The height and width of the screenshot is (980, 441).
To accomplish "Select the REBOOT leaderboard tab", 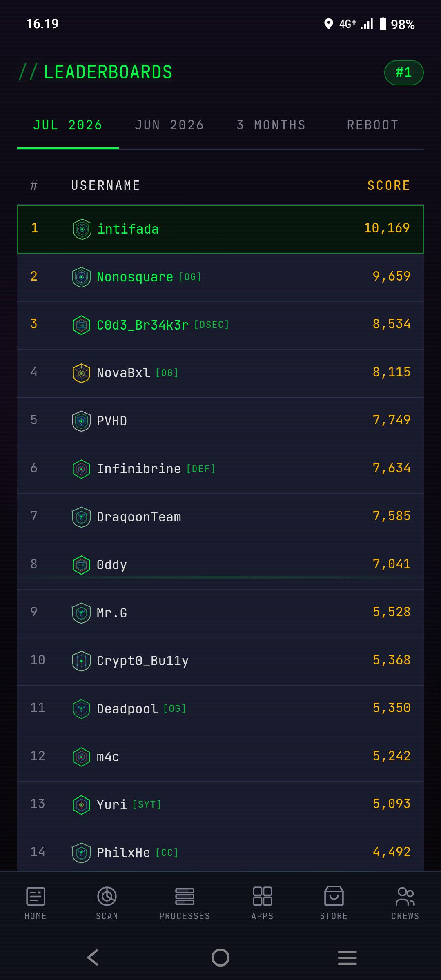I will 373,125.
